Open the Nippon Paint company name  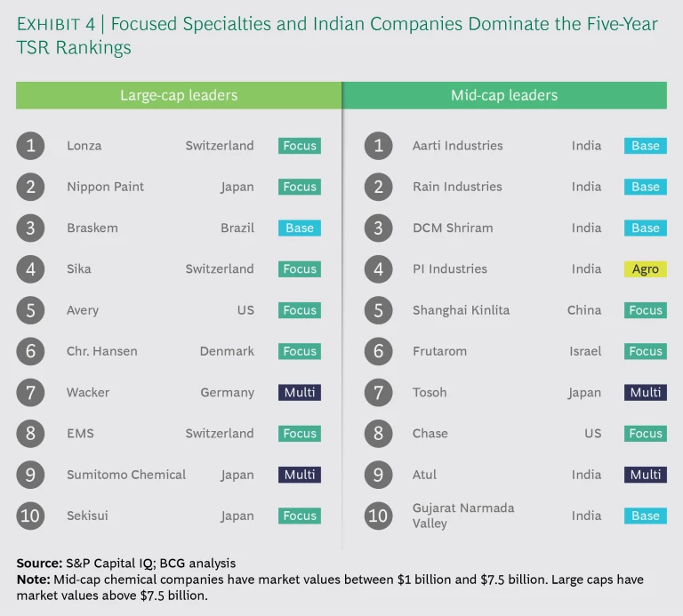105,187
